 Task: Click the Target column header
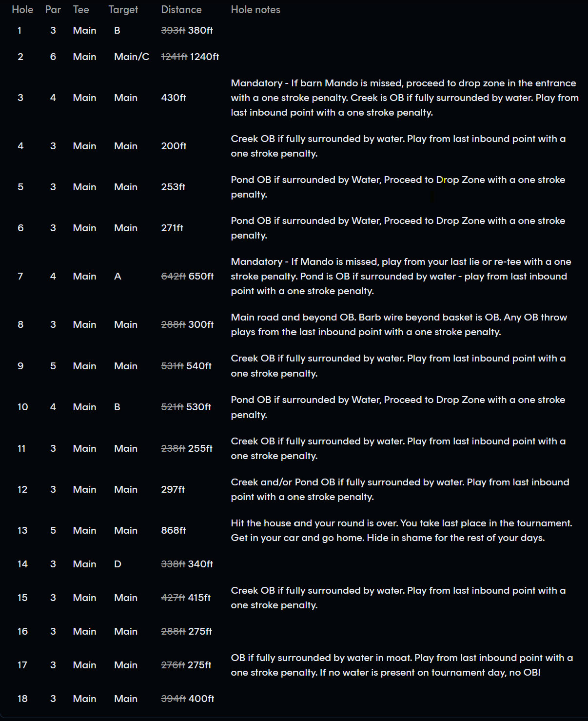click(123, 10)
